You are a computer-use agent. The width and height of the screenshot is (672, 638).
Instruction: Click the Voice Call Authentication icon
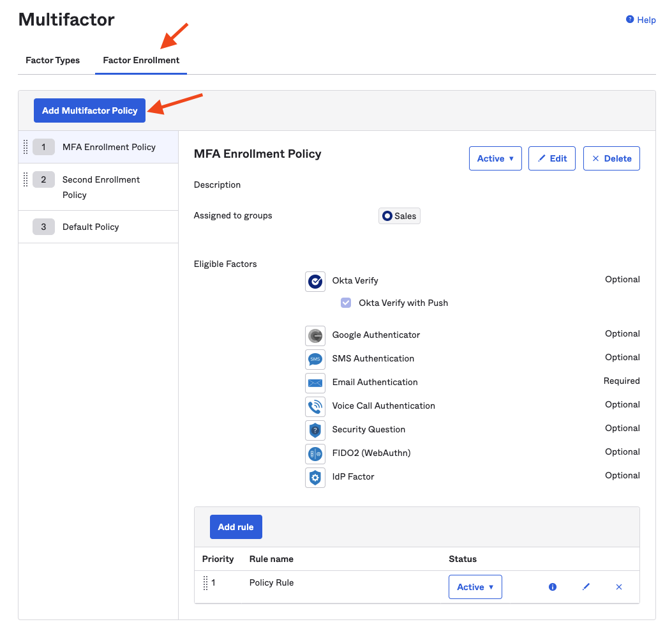(315, 406)
